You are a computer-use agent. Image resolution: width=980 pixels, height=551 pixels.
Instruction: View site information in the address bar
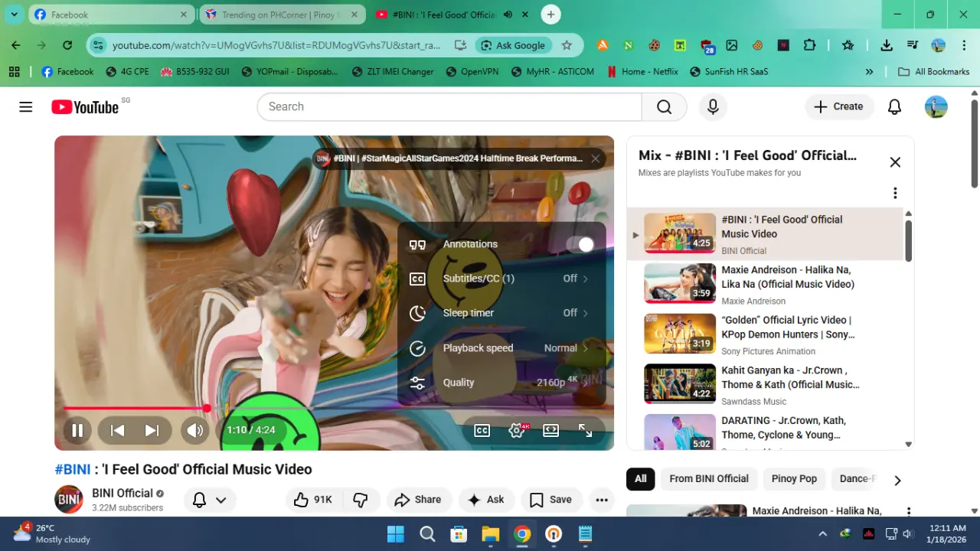[98, 45]
